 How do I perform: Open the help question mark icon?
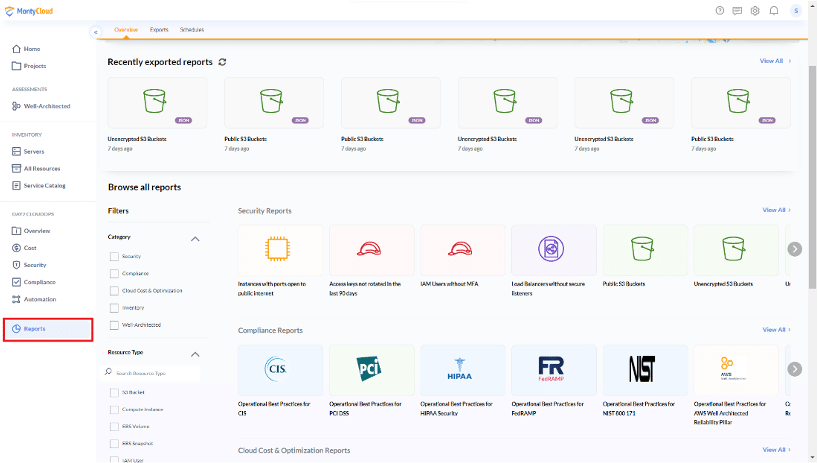point(720,11)
